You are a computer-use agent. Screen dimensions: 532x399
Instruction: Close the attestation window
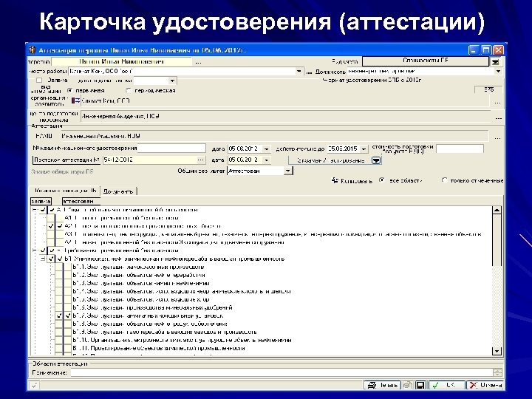coord(499,50)
